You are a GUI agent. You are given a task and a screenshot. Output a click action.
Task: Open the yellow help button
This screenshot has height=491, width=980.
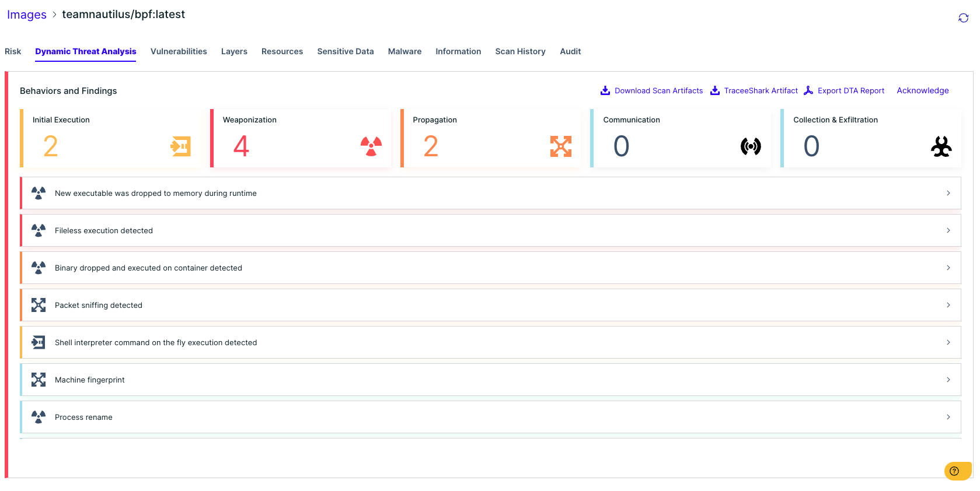pyautogui.click(x=958, y=471)
